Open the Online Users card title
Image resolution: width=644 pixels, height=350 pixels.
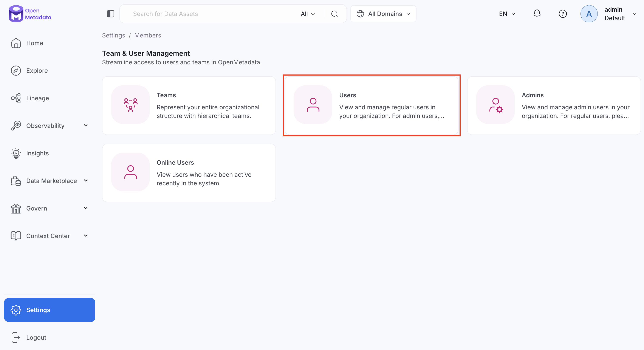click(175, 163)
